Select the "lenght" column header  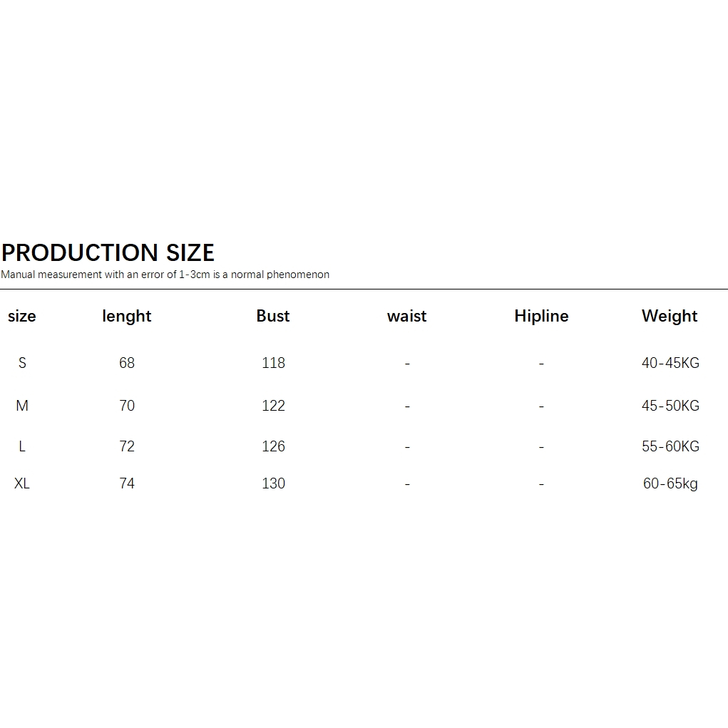127,317
